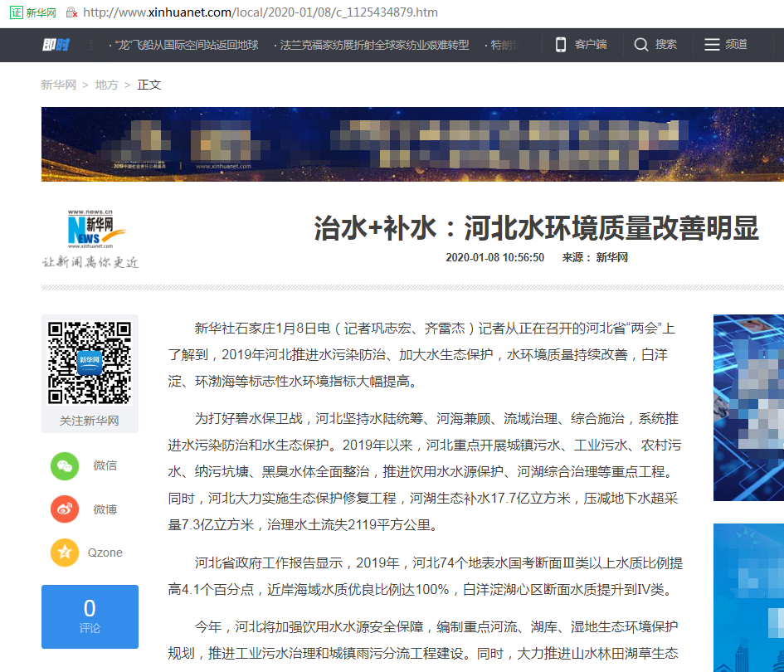
Task: Open the 客户端 mobile client icon
Action: (561, 45)
